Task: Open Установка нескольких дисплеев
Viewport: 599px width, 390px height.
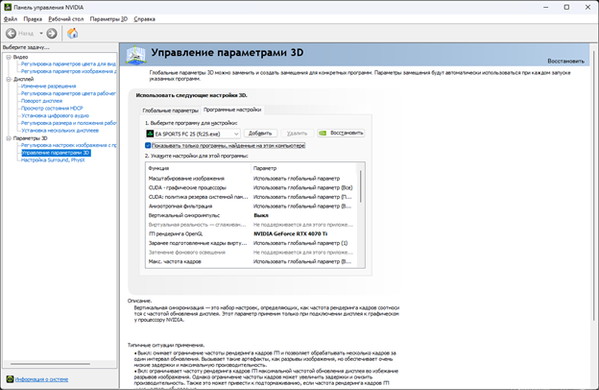Action: click(x=60, y=131)
